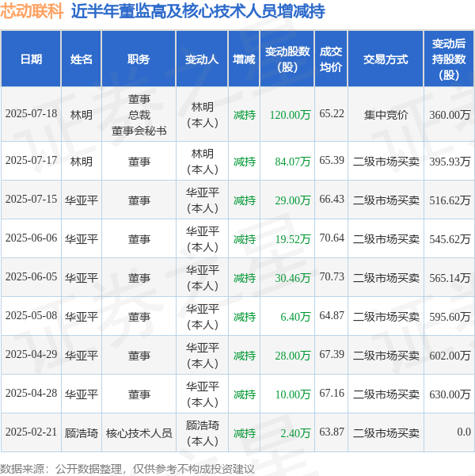475x476 pixels.
Task: Click the average price 66.43
Action: [x=332, y=200]
